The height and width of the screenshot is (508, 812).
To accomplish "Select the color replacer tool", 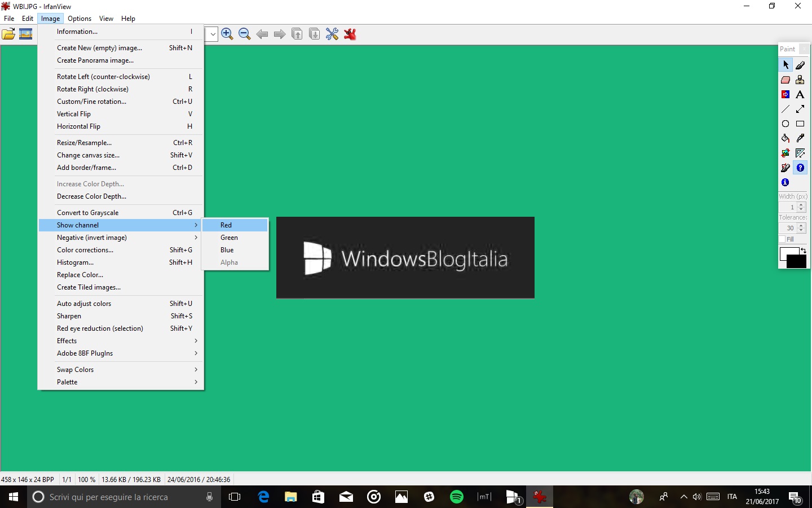I will (785, 94).
